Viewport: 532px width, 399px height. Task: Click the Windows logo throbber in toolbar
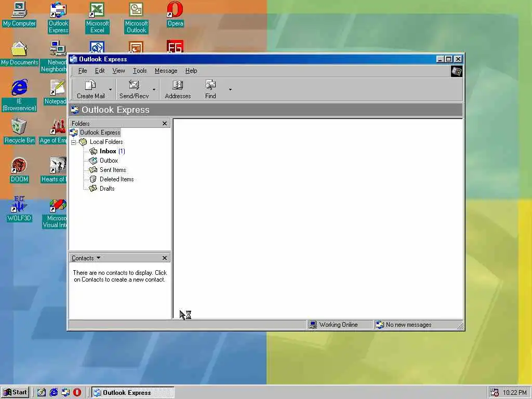[x=456, y=71]
